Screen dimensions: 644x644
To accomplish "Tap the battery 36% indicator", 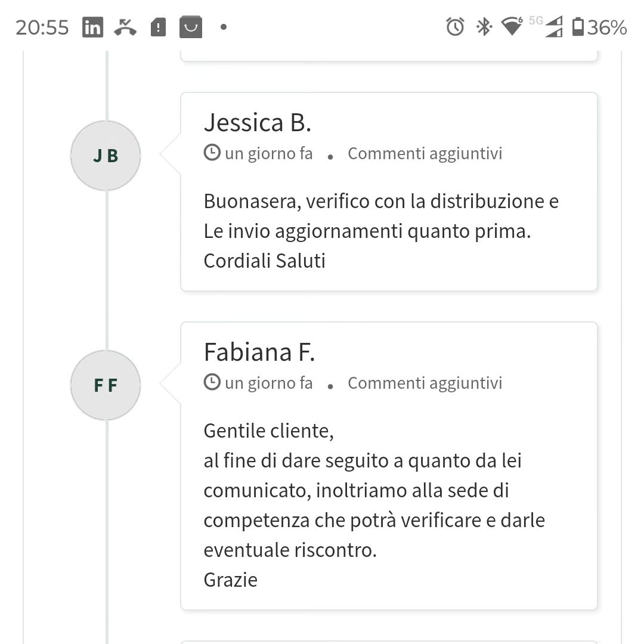I will click(599, 27).
